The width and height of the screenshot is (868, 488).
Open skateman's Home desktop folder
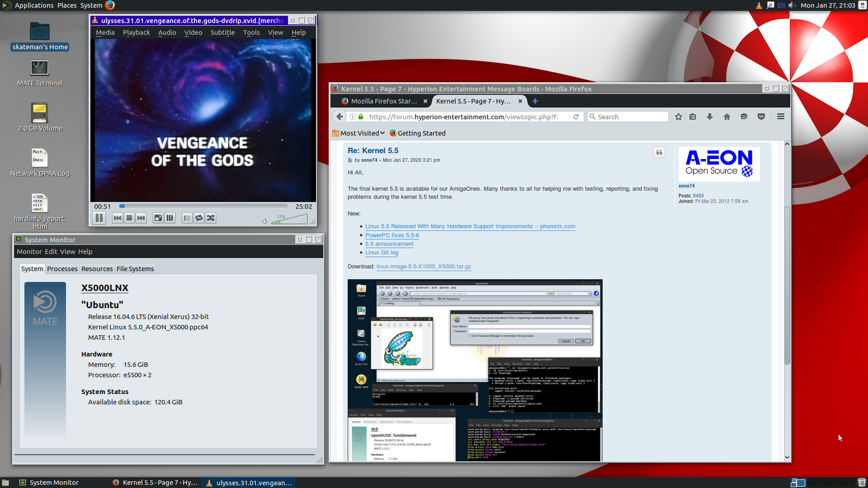coord(40,37)
